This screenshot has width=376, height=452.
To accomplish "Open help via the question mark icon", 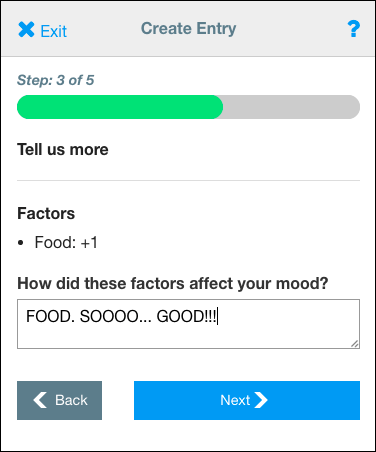I will [353, 29].
